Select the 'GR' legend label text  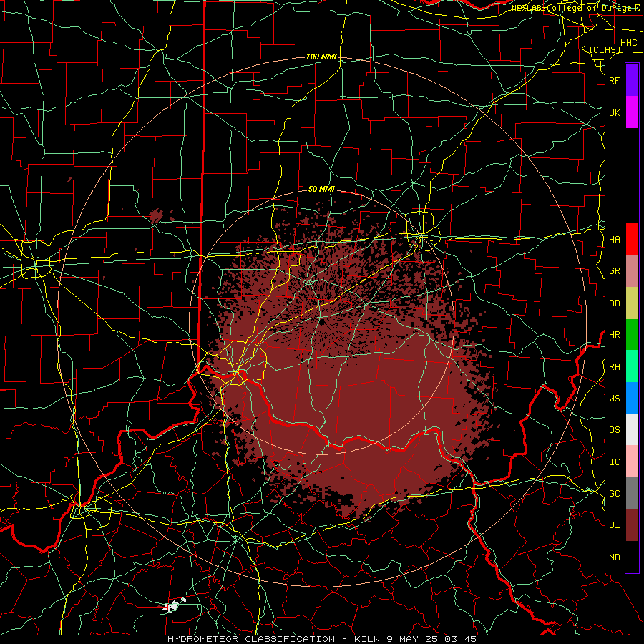coord(614,271)
